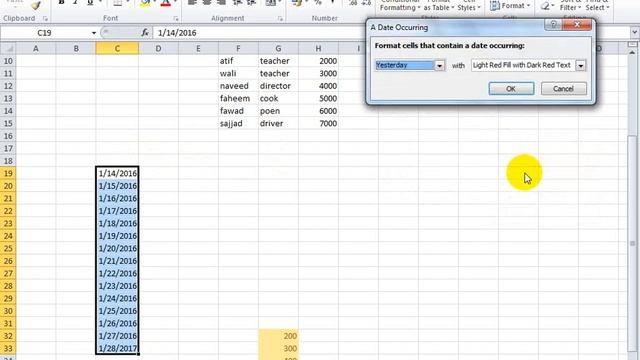
Task: Expand the formula bar chevron
Action: click(x=634, y=32)
